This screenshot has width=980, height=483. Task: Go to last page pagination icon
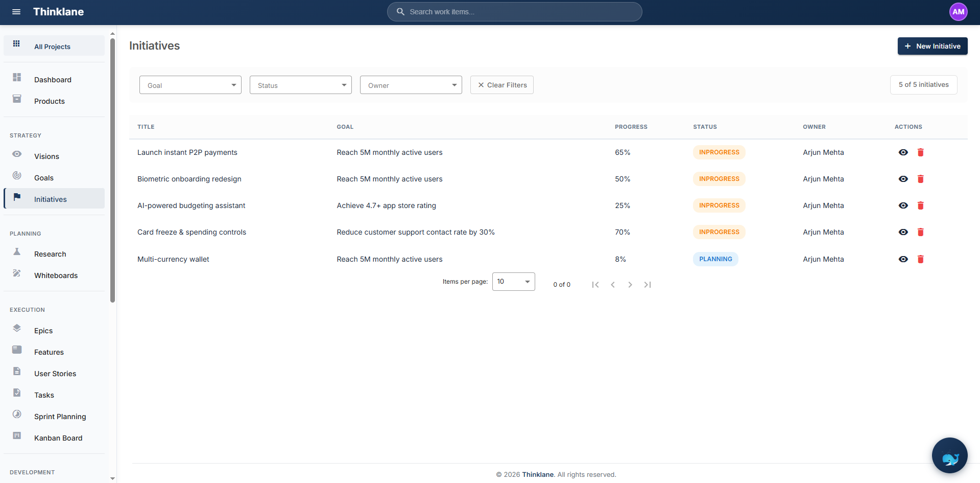(648, 285)
